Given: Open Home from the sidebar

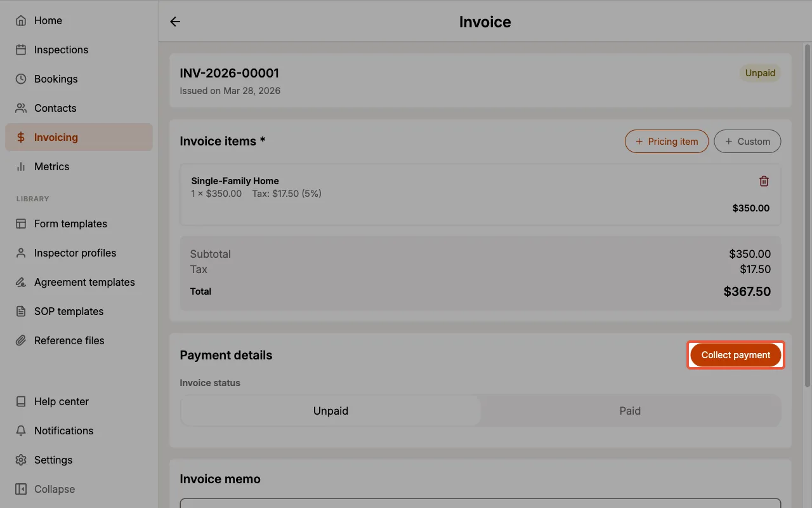Looking at the screenshot, I should [79, 20].
